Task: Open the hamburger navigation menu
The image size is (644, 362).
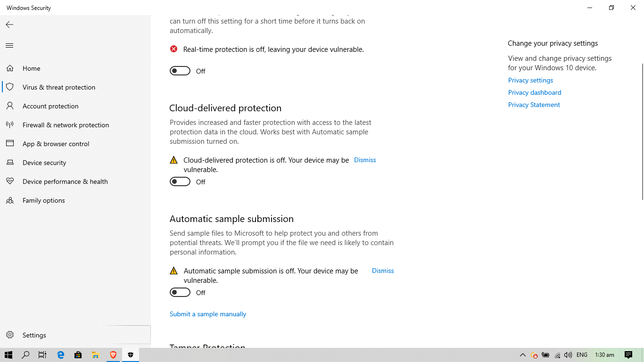Action: click(9, 46)
